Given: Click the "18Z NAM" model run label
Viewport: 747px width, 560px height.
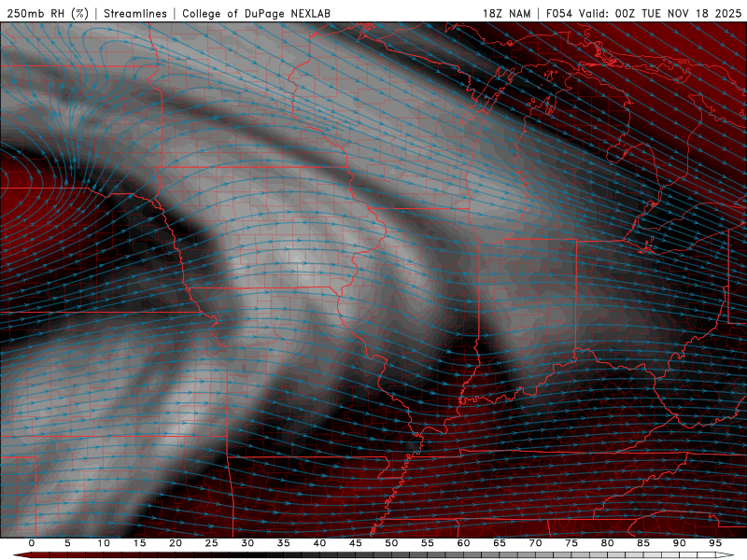Looking at the screenshot, I should tap(506, 13).
